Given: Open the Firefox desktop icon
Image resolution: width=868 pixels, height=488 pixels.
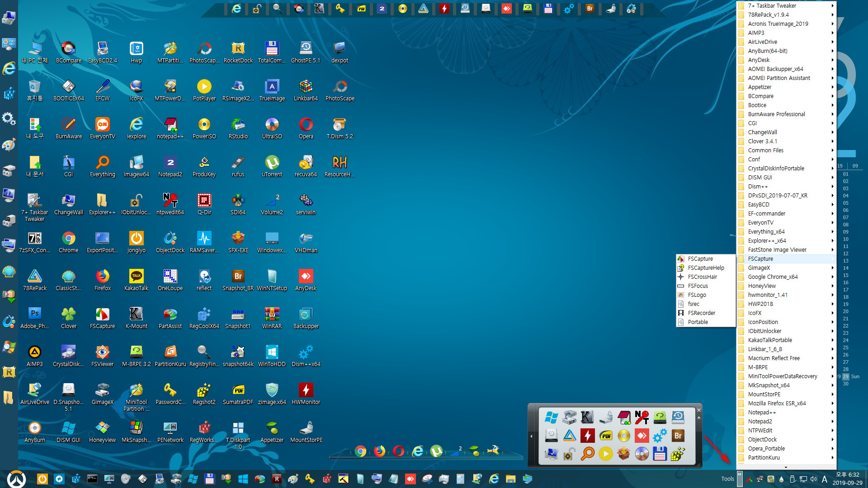Looking at the screenshot, I should 103,280.
